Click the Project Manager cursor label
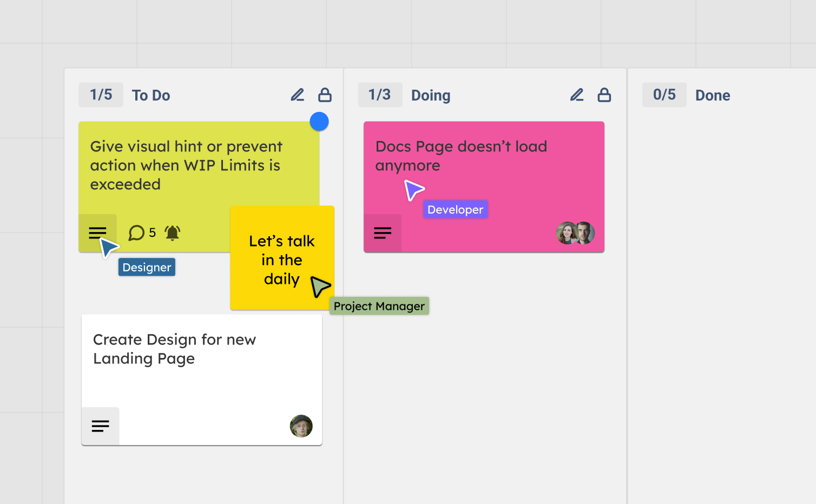This screenshot has width=816, height=504. click(379, 306)
